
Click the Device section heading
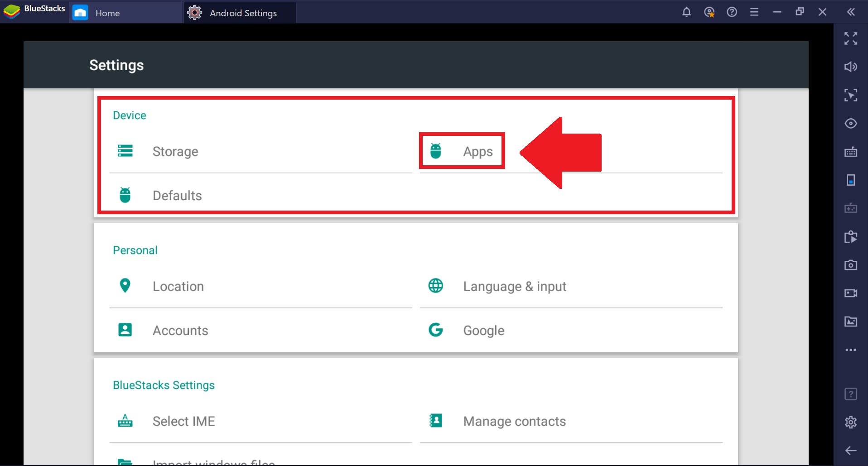130,115
